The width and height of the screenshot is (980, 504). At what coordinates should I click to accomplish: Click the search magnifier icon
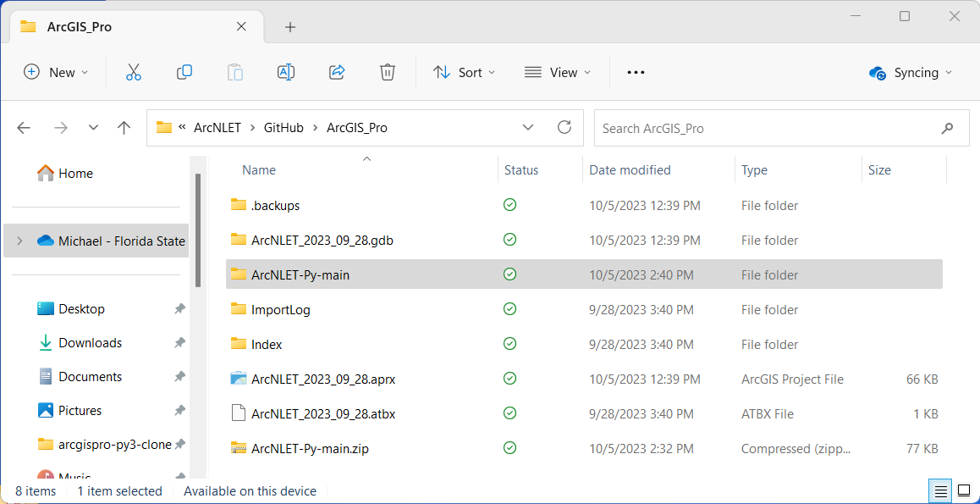pyautogui.click(x=947, y=128)
